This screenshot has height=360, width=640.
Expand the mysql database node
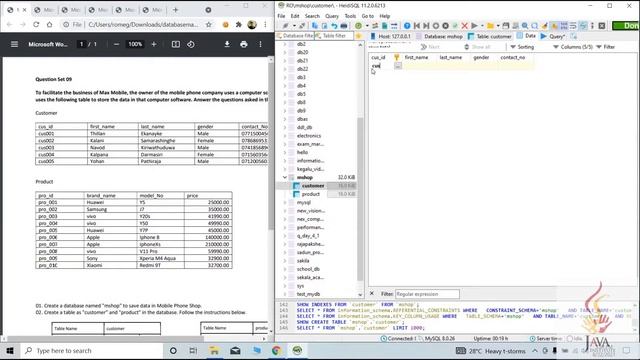pos(285,202)
